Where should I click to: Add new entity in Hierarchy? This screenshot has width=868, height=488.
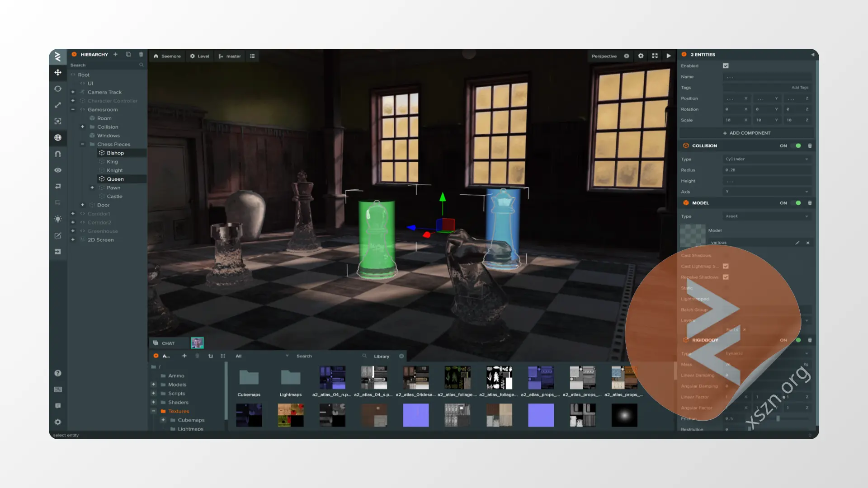tap(115, 54)
